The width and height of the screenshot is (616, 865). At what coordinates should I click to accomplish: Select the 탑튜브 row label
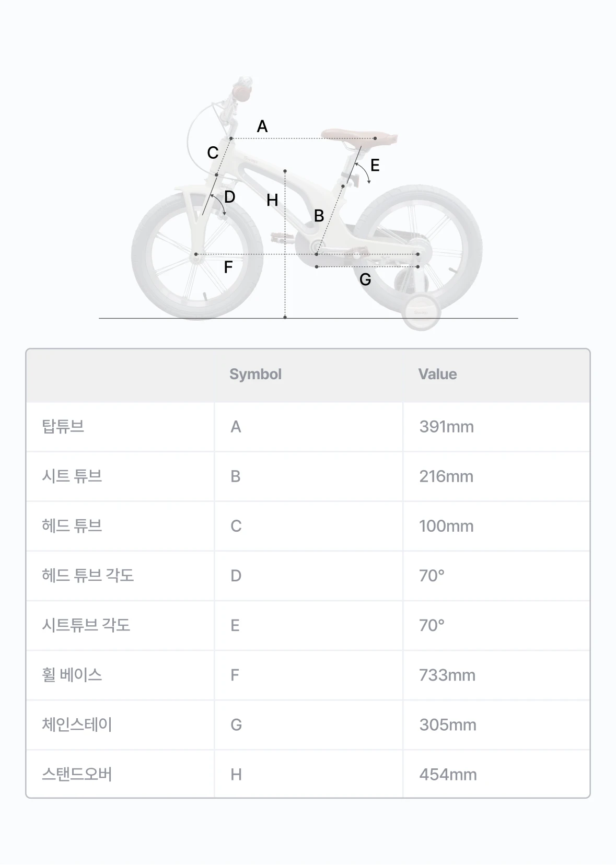[63, 427]
